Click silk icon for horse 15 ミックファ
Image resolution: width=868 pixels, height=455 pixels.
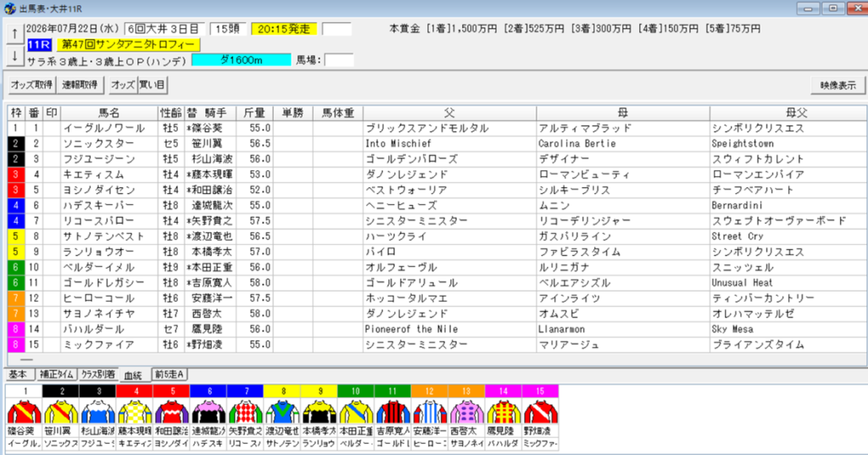[x=540, y=412]
